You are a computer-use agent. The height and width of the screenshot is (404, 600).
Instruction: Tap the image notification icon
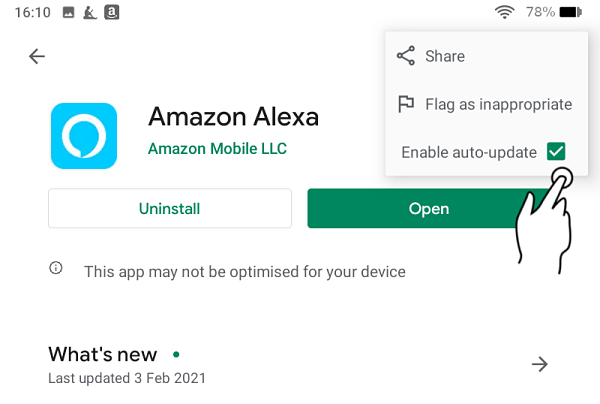tap(68, 13)
